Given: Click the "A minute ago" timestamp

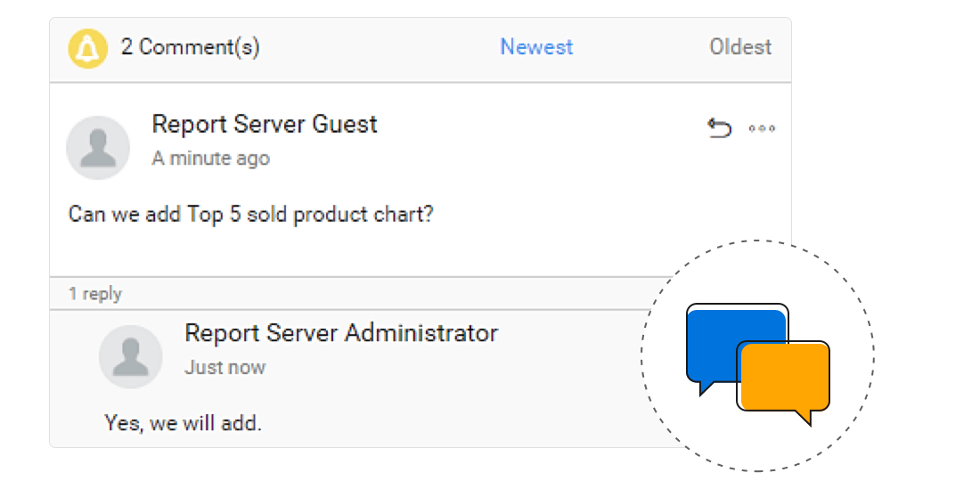Looking at the screenshot, I should pyautogui.click(x=211, y=159).
